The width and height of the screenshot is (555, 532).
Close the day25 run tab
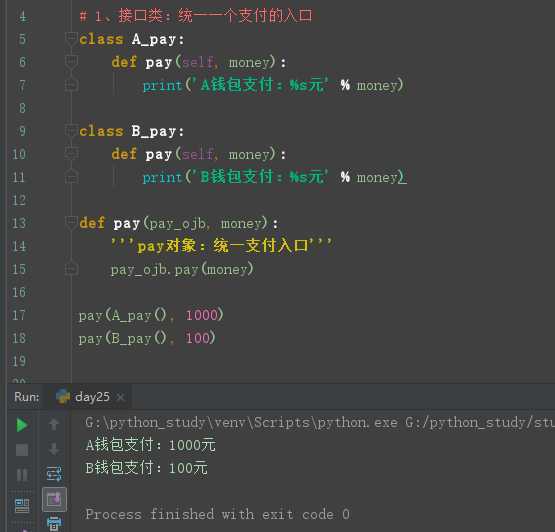[x=120, y=397]
